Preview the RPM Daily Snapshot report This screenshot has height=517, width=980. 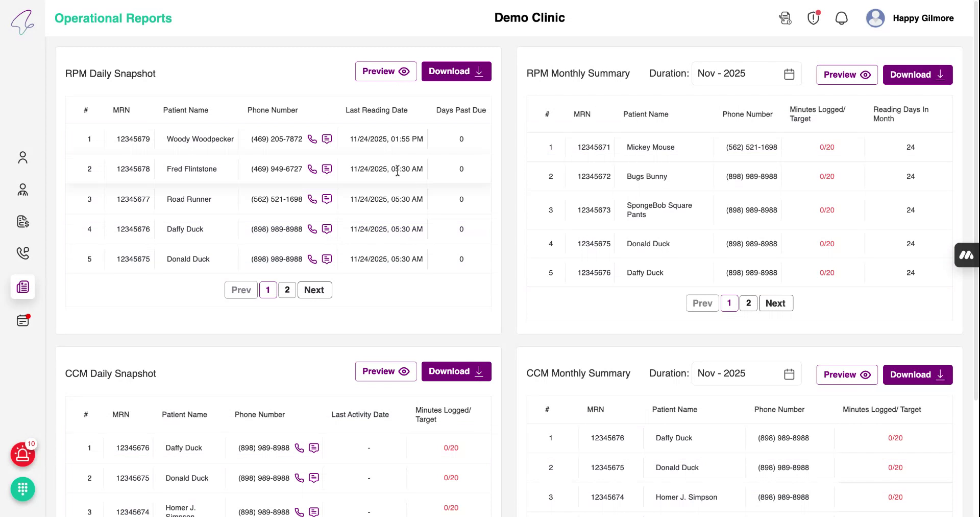pyautogui.click(x=385, y=71)
